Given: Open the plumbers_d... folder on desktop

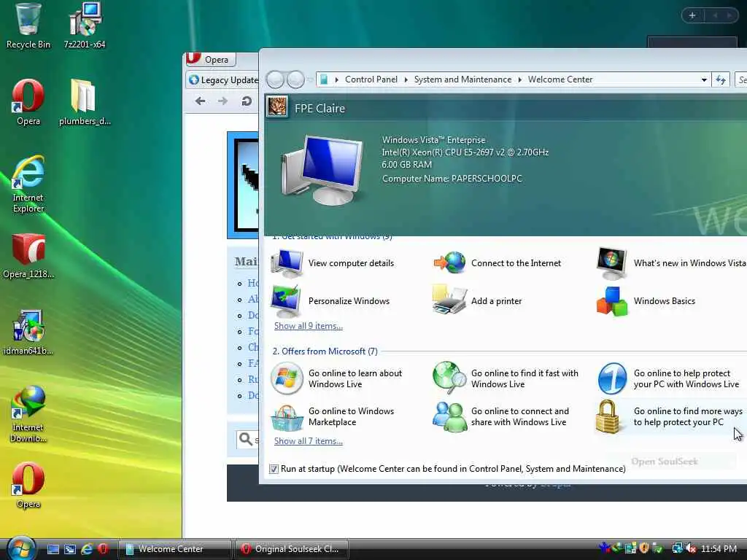Looking at the screenshot, I should tap(85, 102).
